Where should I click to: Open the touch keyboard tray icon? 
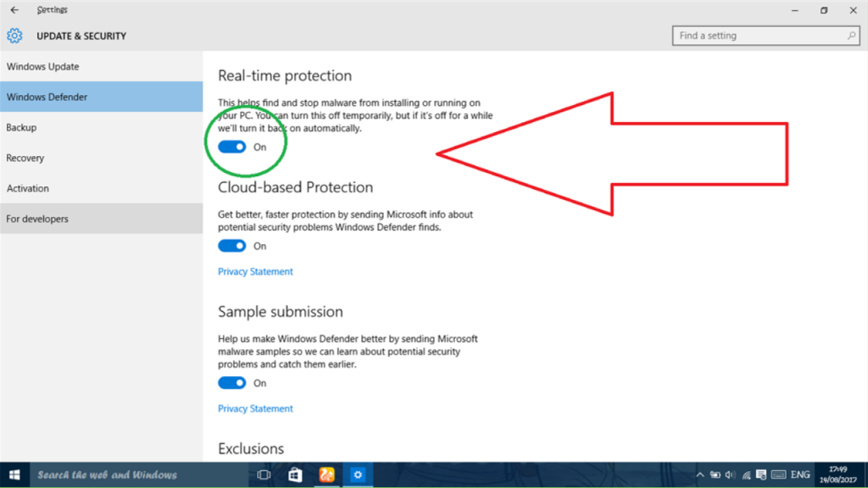pyautogui.click(x=778, y=474)
